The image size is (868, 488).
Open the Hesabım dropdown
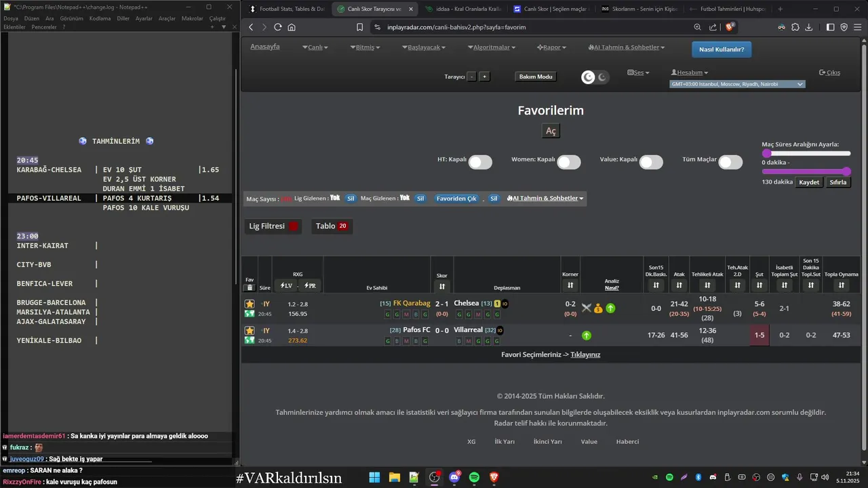pyautogui.click(x=690, y=73)
